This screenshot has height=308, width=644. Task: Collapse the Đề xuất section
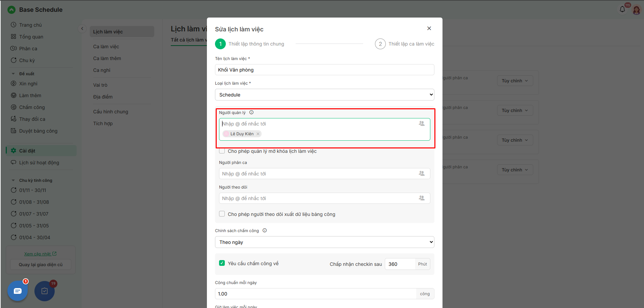point(13,74)
